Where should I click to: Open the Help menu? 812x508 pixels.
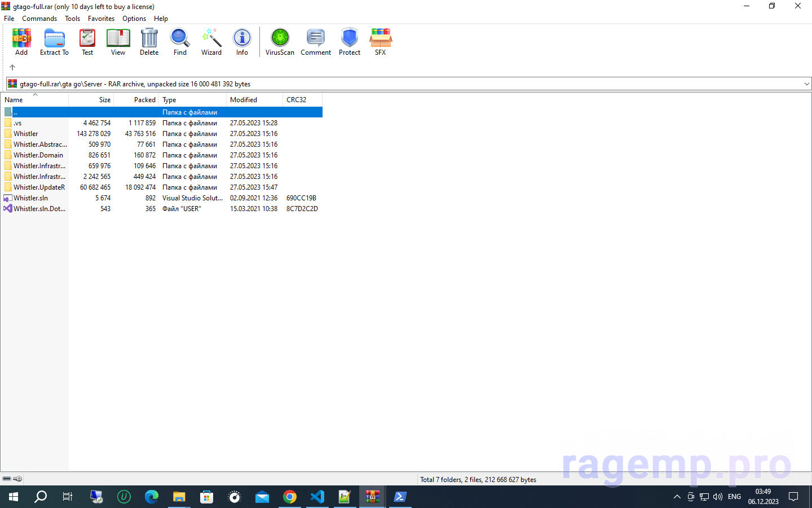tap(161, 19)
